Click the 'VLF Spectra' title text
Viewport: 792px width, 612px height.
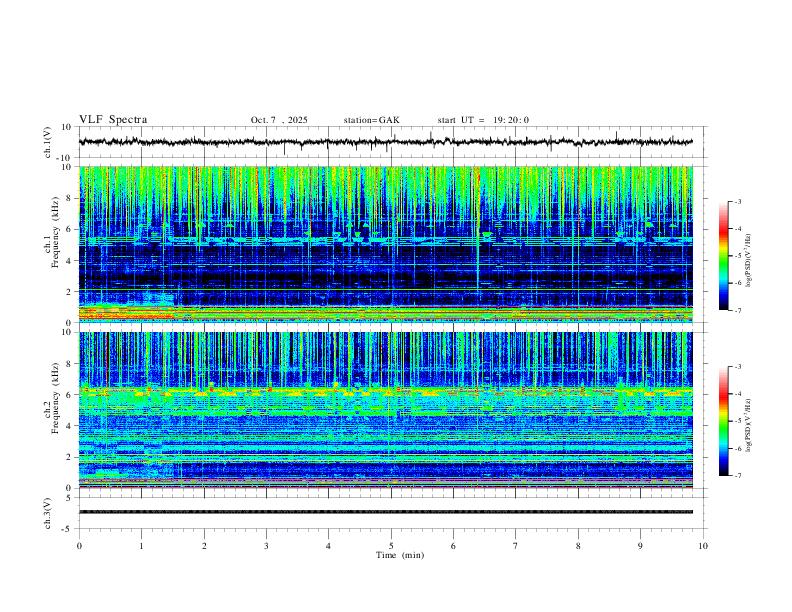[x=113, y=120]
